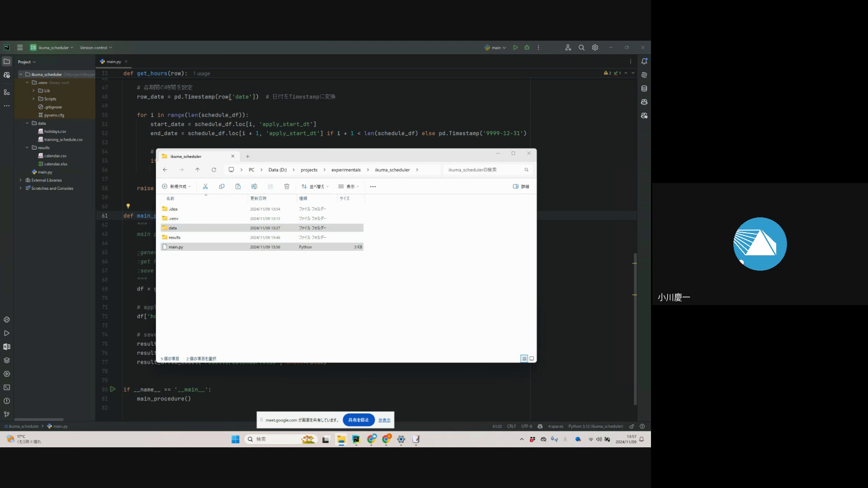The image size is (868, 488).
Task: Click the blue stop sharing button
Action: click(359, 420)
